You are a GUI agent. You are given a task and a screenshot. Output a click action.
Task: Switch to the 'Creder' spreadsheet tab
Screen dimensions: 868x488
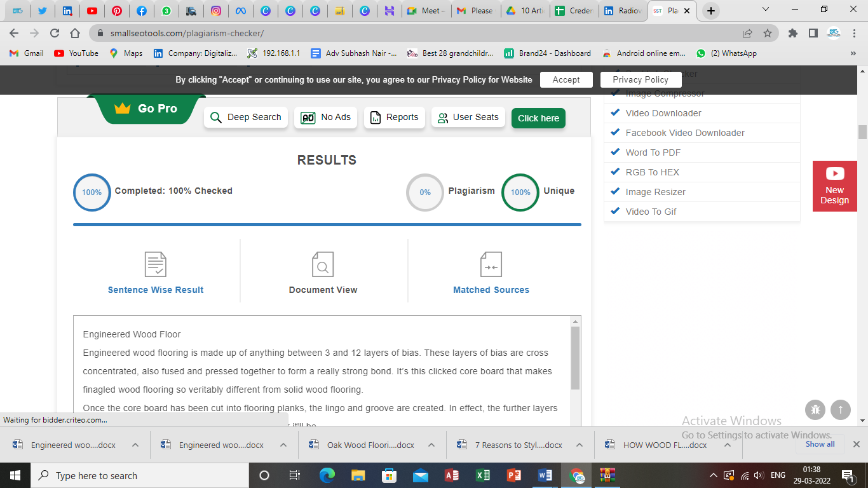point(574,11)
